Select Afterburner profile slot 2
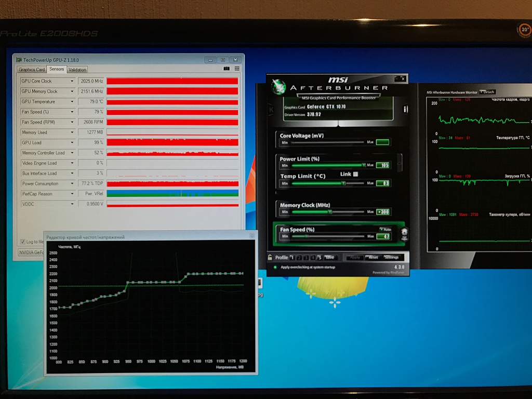 (299, 258)
